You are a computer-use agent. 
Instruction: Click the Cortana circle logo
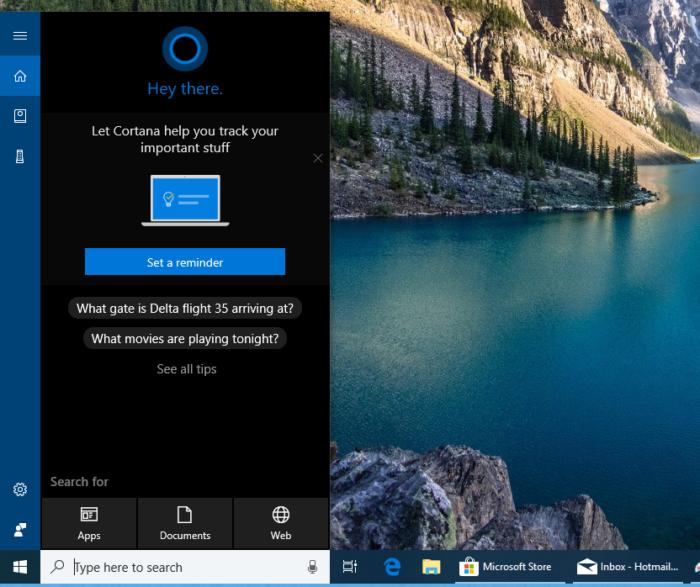[185, 49]
